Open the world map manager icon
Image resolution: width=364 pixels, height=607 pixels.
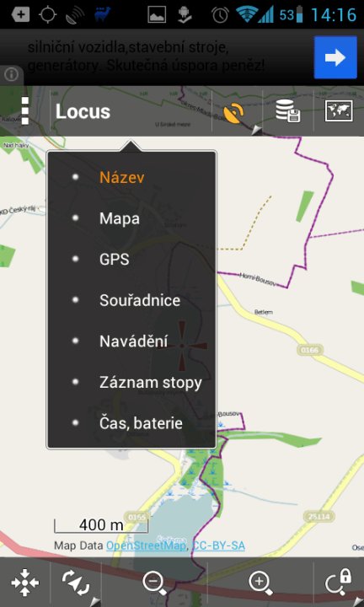click(339, 111)
